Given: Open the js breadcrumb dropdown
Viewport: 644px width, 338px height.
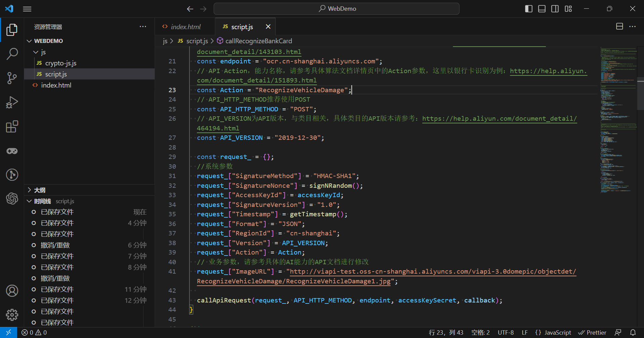Looking at the screenshot, I should tap(165, 41).
